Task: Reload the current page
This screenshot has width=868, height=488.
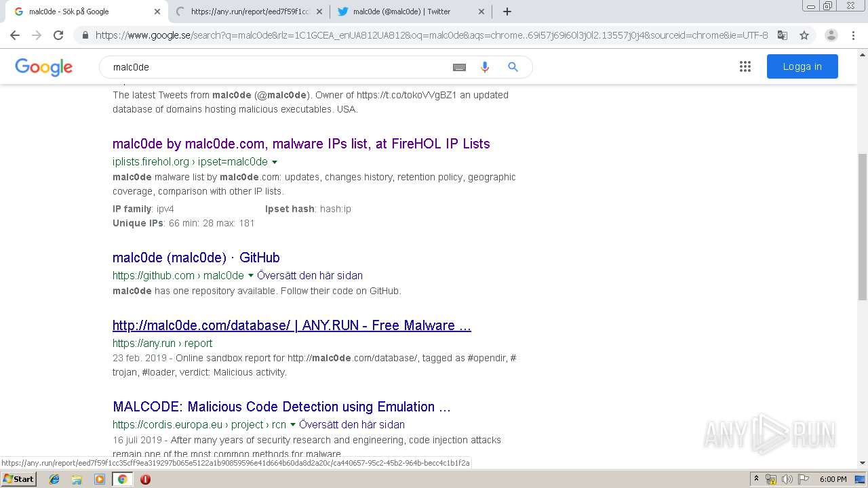Action: pos(58,35)
